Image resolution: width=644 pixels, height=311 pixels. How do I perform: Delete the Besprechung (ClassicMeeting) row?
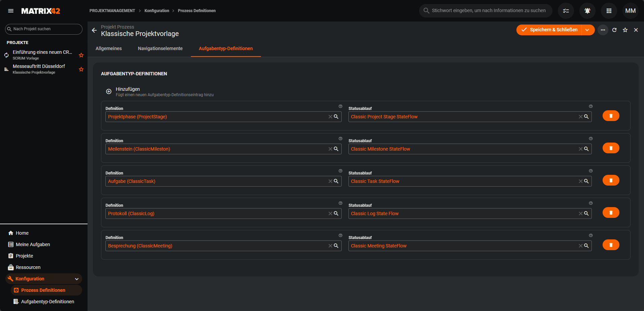(x=611, y=245)
